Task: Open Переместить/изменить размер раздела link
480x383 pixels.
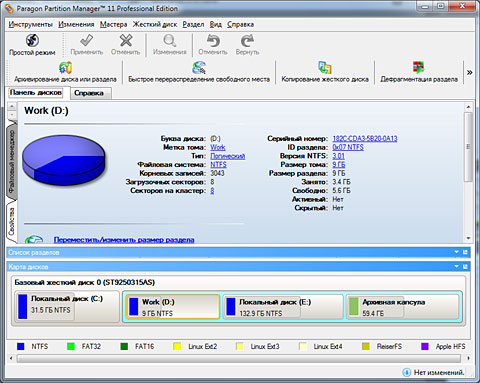Action: click(x=124, y=240)
